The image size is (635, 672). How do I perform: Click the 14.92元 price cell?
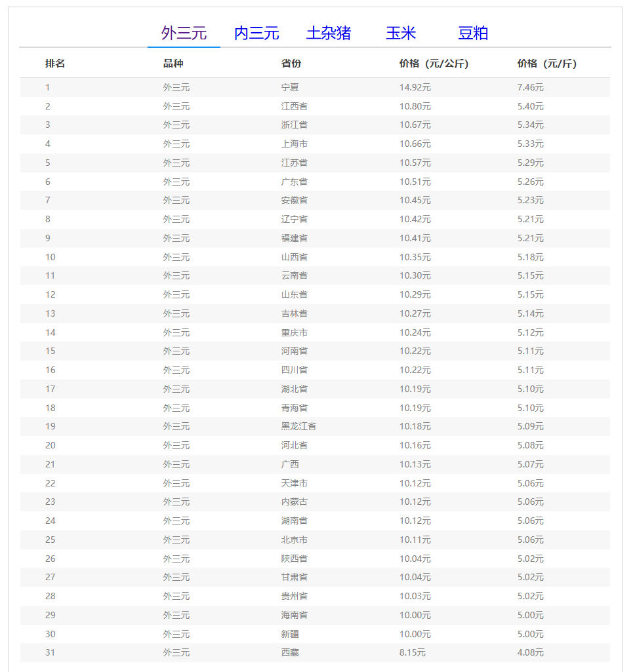[415, 87]
